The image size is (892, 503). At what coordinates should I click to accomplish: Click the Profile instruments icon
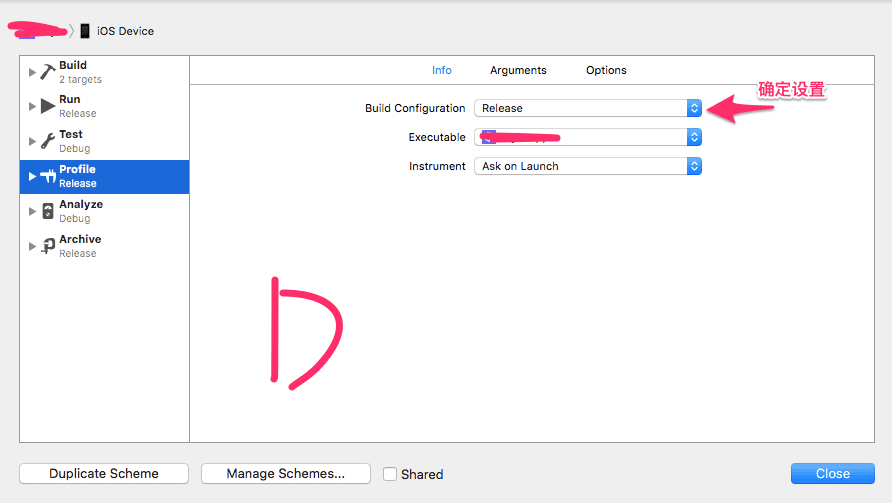click(x=48, y=176)
